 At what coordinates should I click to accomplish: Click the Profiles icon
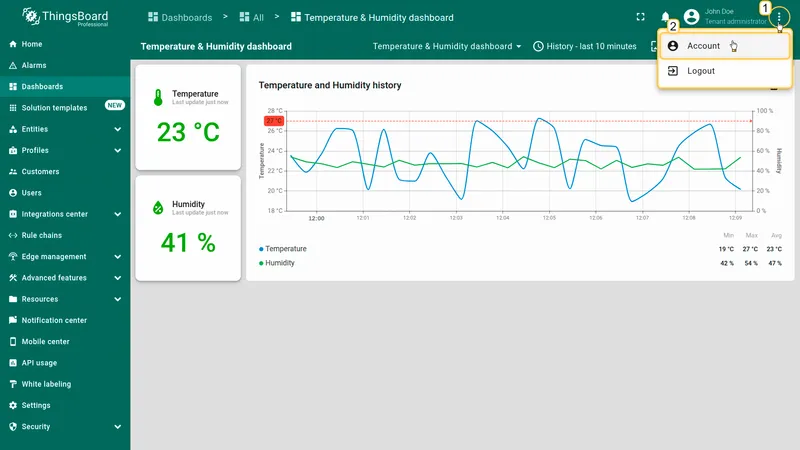click(13, 151)
